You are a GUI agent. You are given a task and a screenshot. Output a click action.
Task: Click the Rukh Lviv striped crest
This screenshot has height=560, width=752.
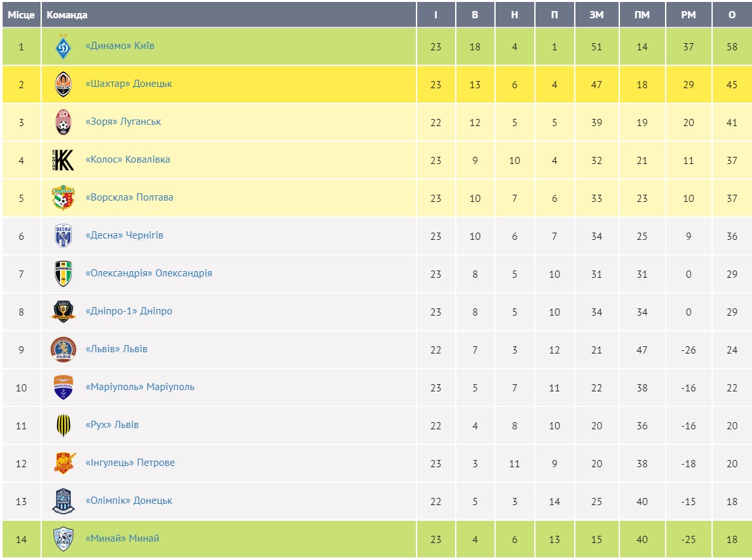(63, 425)
